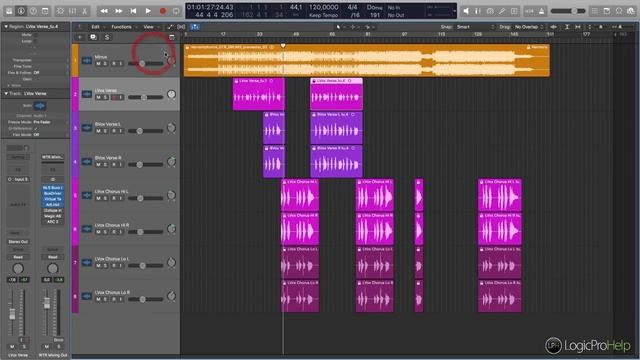The height and width of the screenshot is (360, 640).
Task: Open the Loop Browser icon
Action: 619,11
